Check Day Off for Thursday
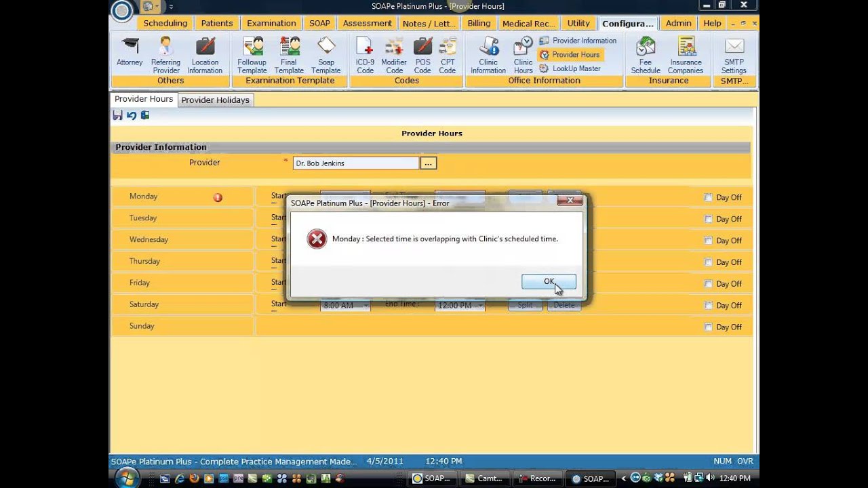The width and height of the screenshot is (868, 488). pyautogui.click(x=709, y=262)
